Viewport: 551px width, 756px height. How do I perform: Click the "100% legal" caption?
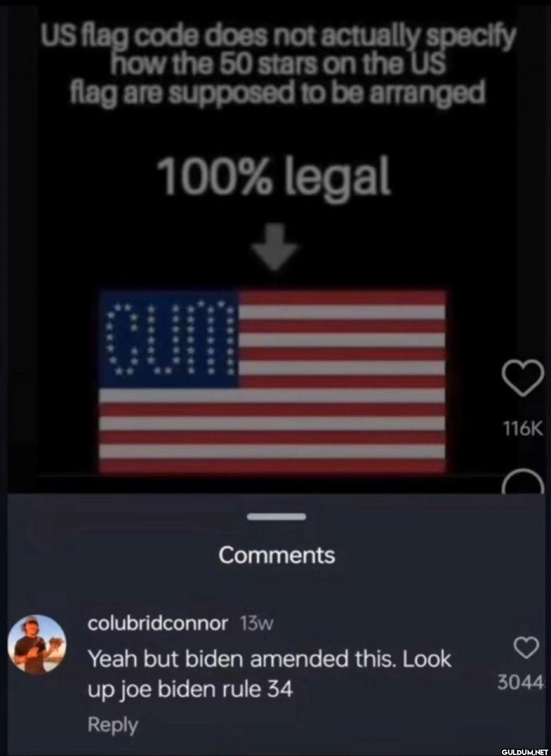pos(273,176)
